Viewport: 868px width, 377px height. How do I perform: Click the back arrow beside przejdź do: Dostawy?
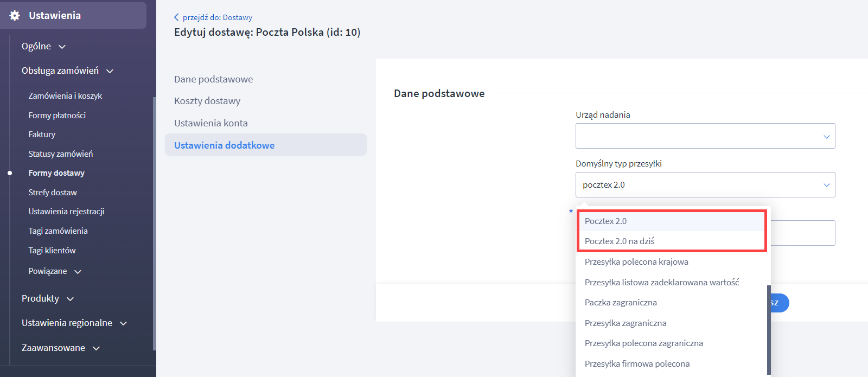(x=176, y=17)
